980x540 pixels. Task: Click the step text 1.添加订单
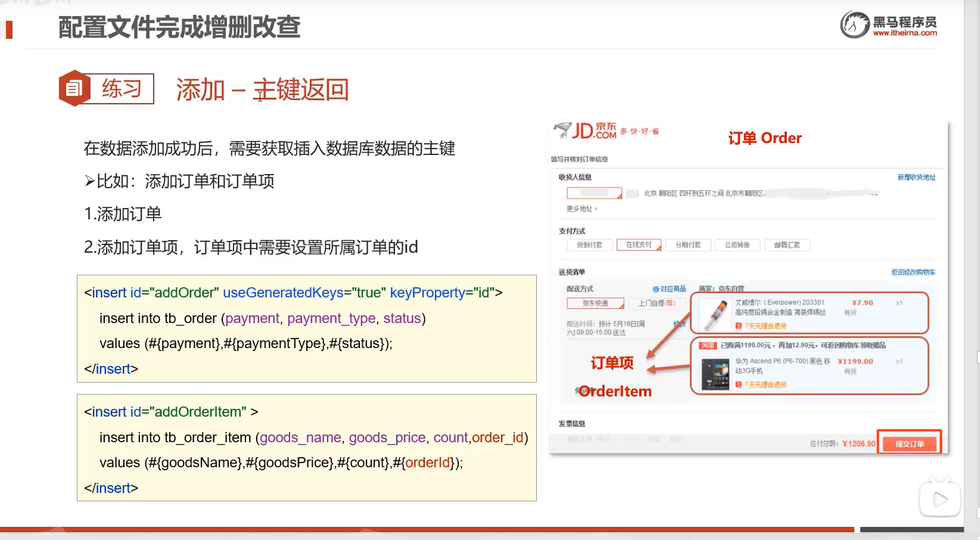123,214
